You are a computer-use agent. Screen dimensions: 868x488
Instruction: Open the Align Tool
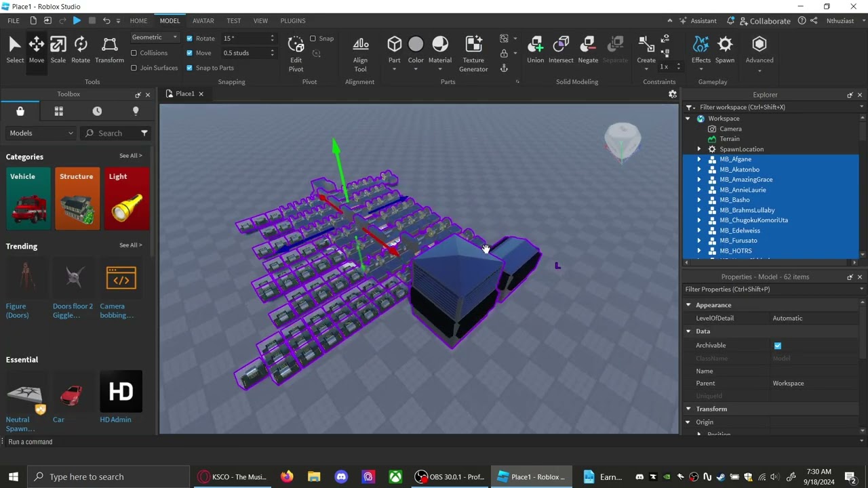tap(360, 54)
